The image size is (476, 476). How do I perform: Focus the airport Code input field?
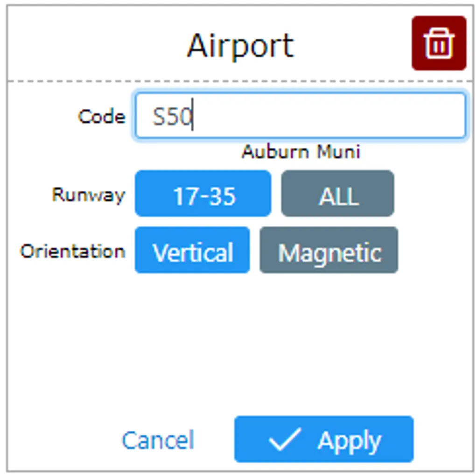tap(300, 116)
